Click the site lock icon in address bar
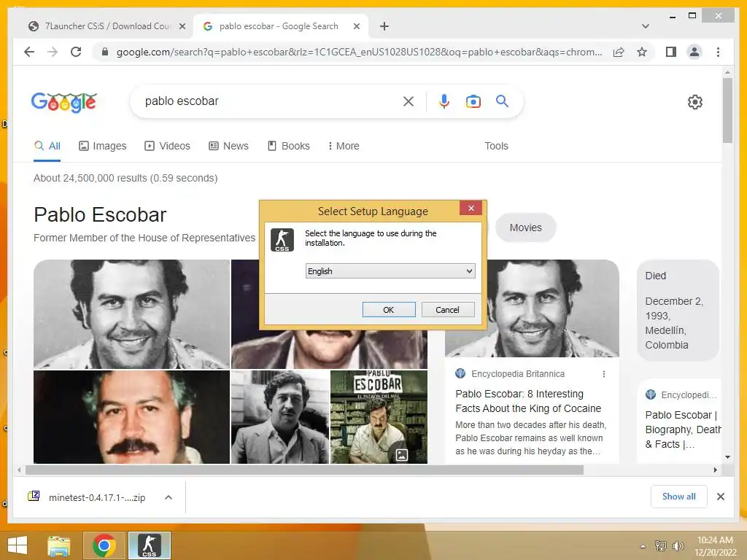 [x=105, y=52]
